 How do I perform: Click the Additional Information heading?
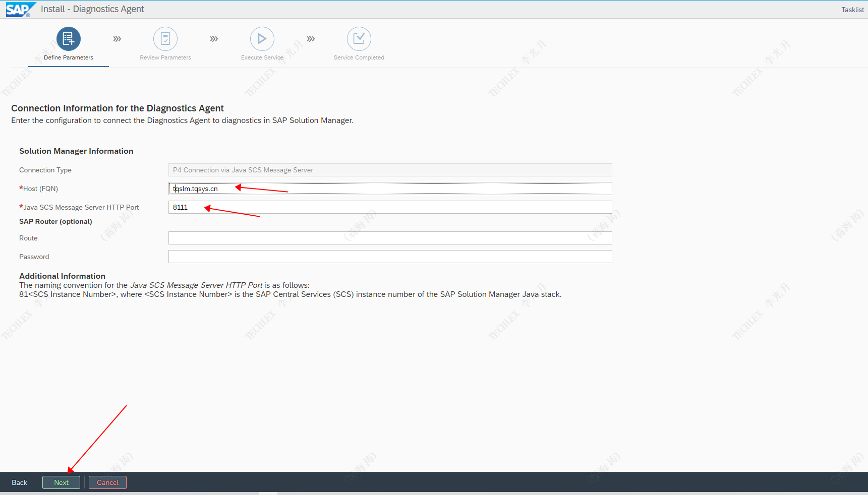pos(62,276)
